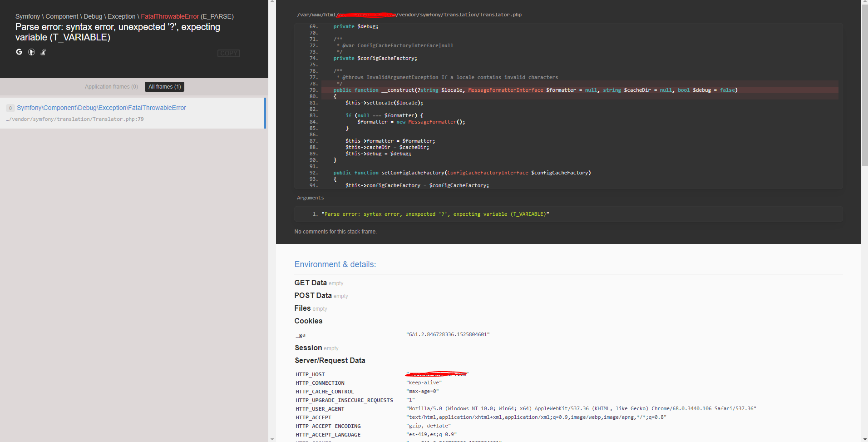Click the HTTP_ACCEPT value string
The image size is (868, 442).
536,417
